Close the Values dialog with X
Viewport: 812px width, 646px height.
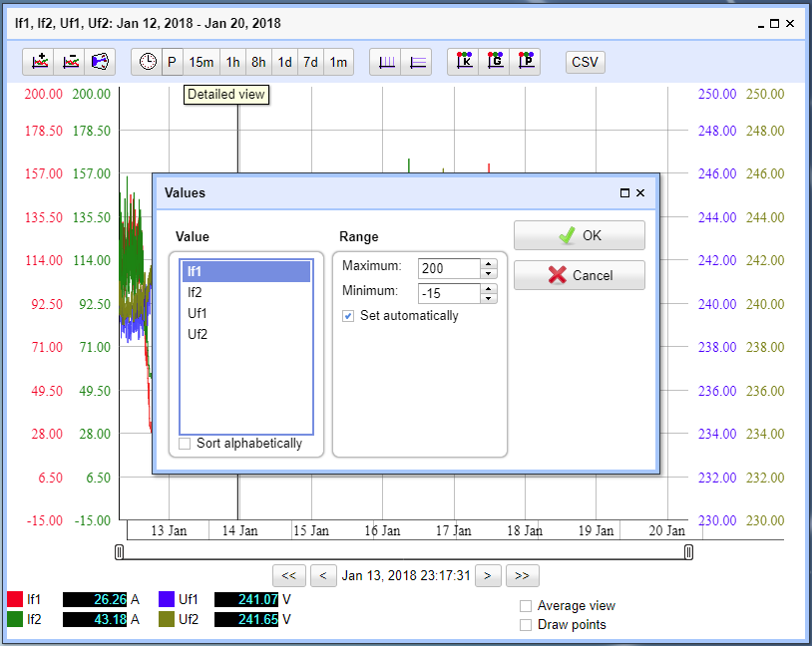640,193
